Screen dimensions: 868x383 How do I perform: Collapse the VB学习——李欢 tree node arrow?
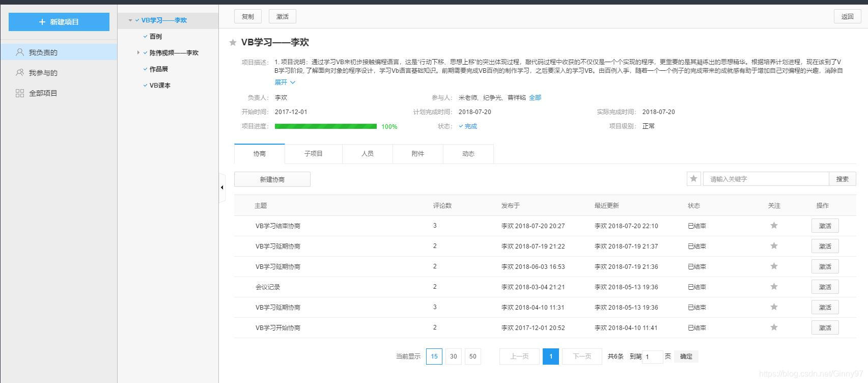click(130, 20)
